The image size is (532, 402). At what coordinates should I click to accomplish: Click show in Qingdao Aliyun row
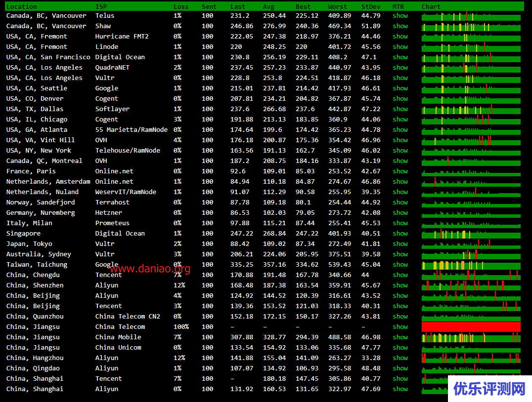coord(400,368)
